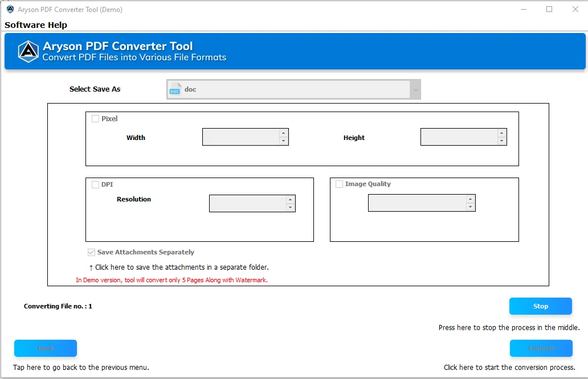Stop the conversion process

[540, 306]
